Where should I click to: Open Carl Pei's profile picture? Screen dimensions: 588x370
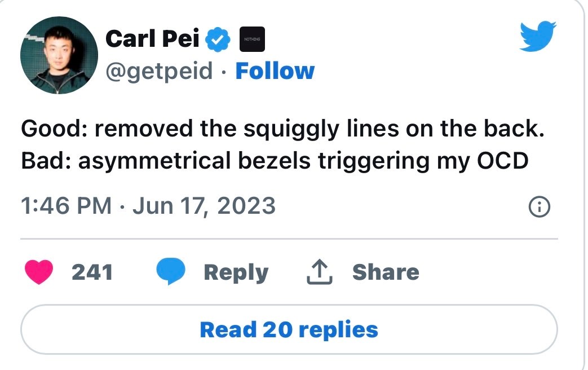pyautogui.click(x=59, y=55)
